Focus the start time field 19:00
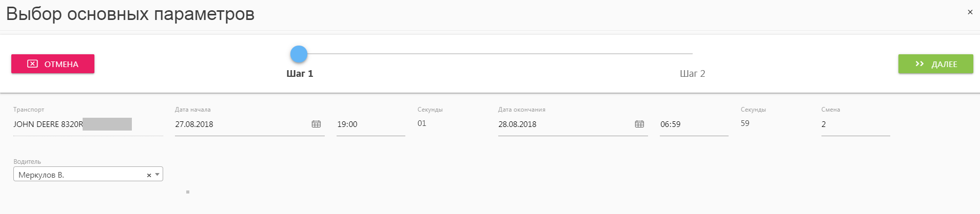Screen dimensions: 980x214 tap(371, 124)
